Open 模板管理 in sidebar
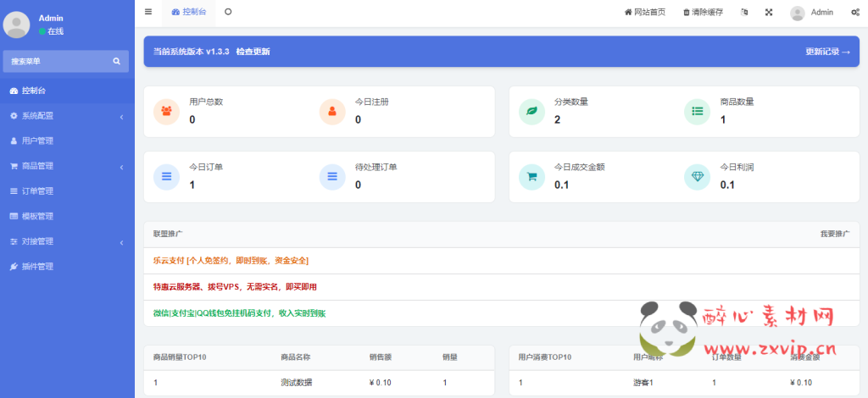 click(67, 216)
